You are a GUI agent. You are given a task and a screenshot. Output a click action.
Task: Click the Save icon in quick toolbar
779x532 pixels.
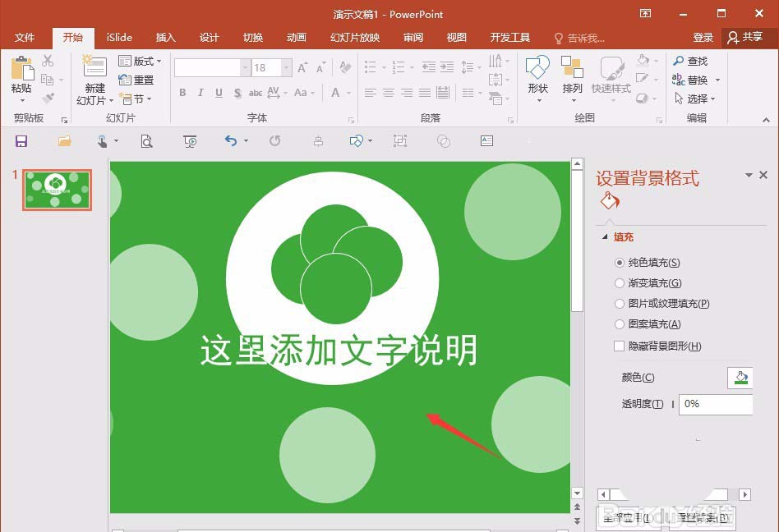coord(21,141)
